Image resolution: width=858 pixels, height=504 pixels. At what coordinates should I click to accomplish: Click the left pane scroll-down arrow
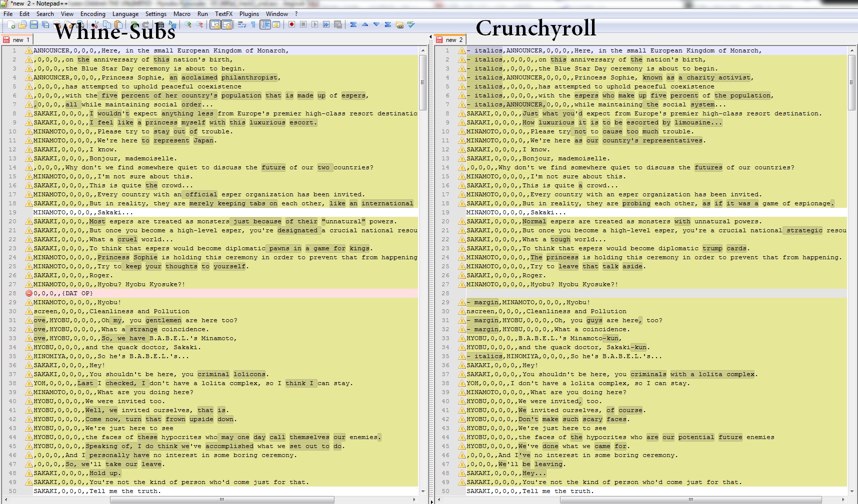point(422,492)
